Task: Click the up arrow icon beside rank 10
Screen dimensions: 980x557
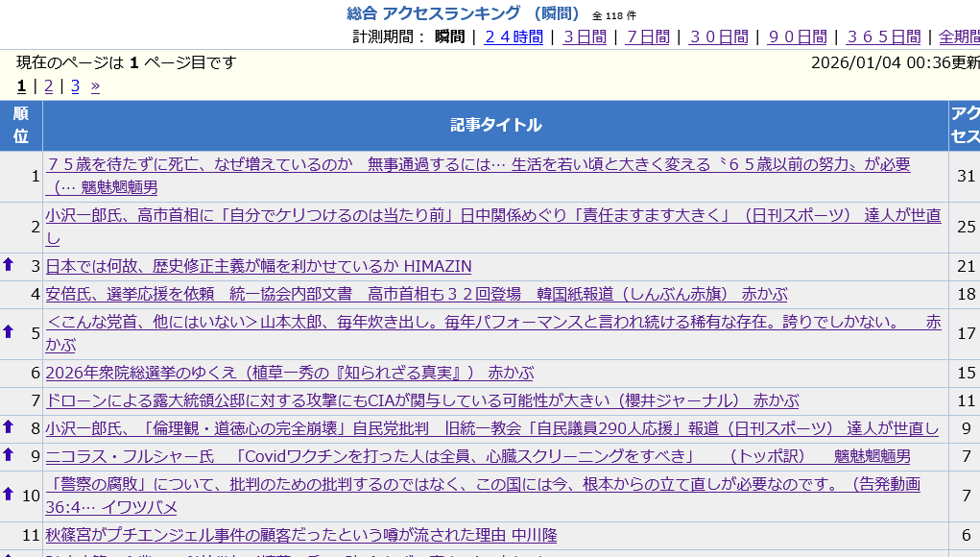Action: click(9, 495)
